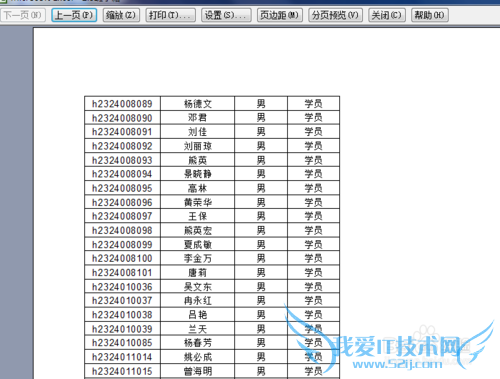Click 学员 in the 吴文东 row
The height and width of the screenshot is (379, 500).
[313, 287]
